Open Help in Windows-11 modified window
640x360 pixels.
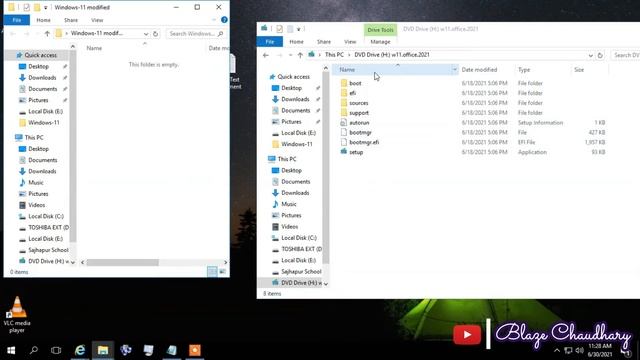pyautogui.click(x=224, y=20)
